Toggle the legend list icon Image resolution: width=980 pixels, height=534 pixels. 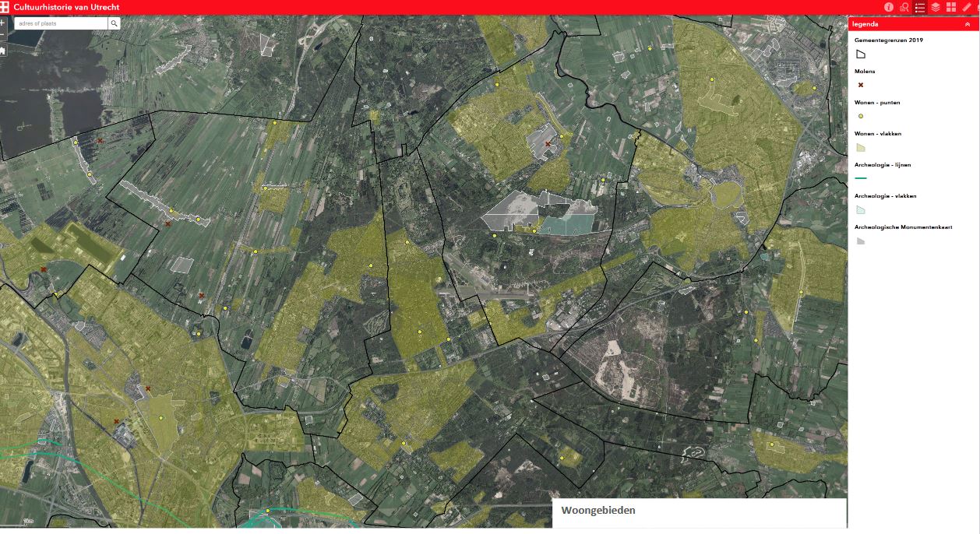(920, 7)
